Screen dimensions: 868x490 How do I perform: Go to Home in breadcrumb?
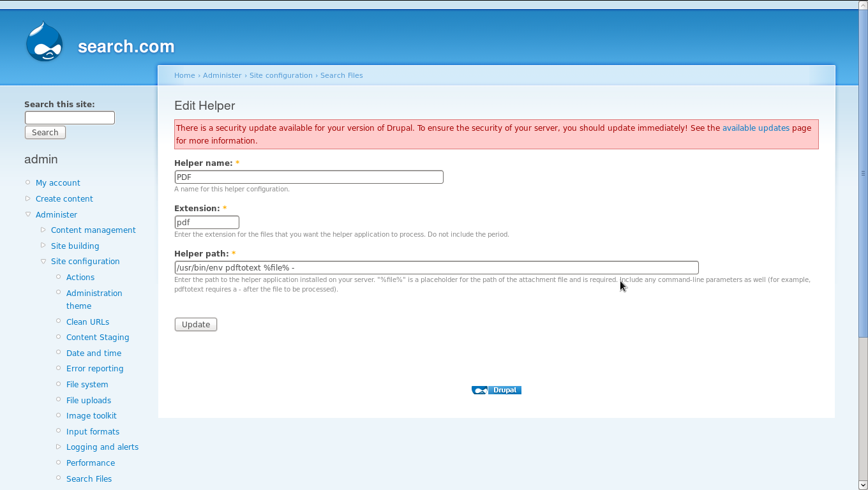(184, 75)
